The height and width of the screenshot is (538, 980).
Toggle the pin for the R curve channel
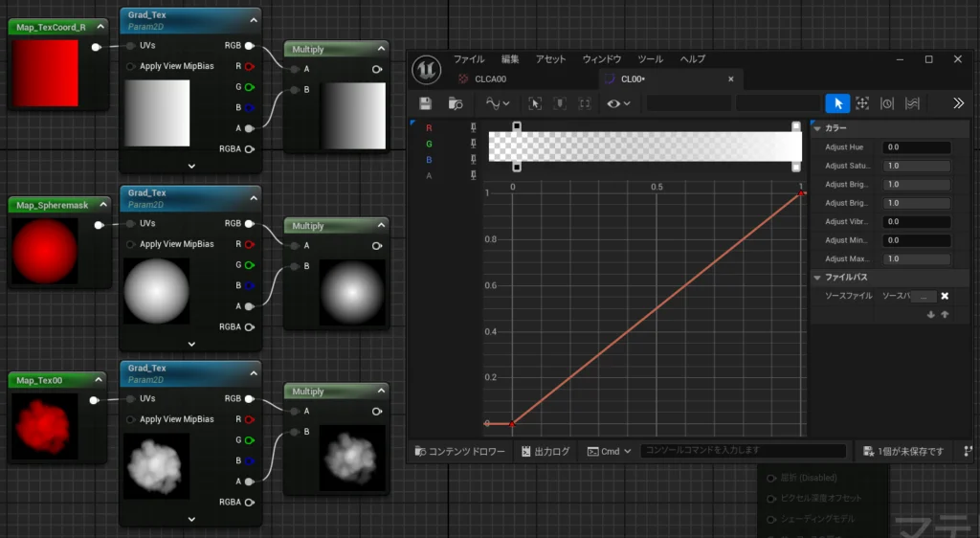click(473, 126)
